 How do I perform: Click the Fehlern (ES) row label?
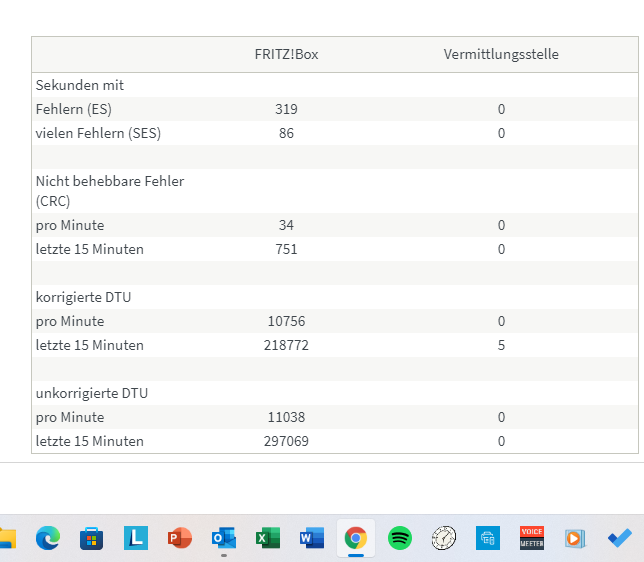pos(74,109)
